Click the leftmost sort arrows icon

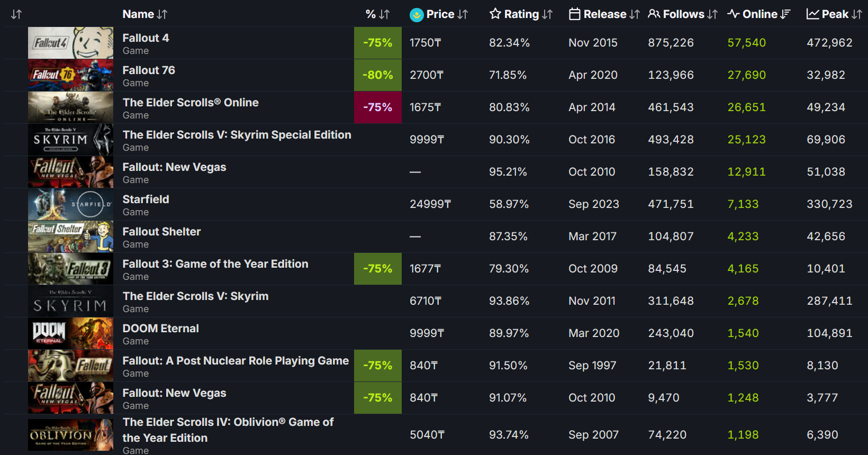point(16,14)
